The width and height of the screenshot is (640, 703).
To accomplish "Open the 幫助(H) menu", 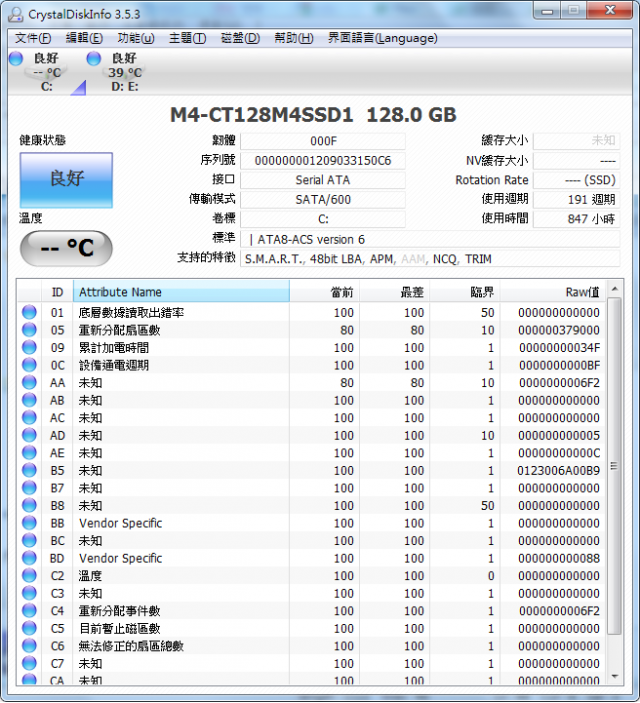I will coord(294,38).
